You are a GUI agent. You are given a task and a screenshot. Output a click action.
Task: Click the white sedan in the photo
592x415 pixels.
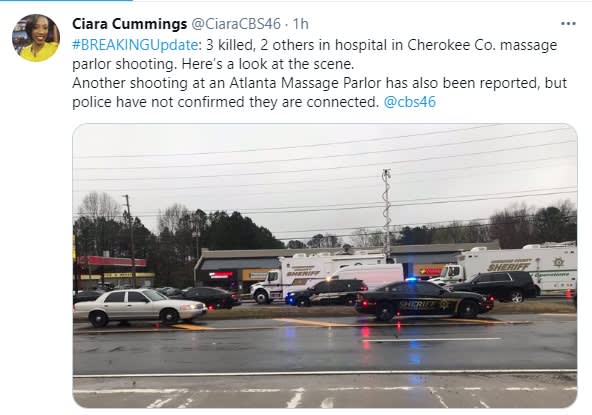point(140,307)
